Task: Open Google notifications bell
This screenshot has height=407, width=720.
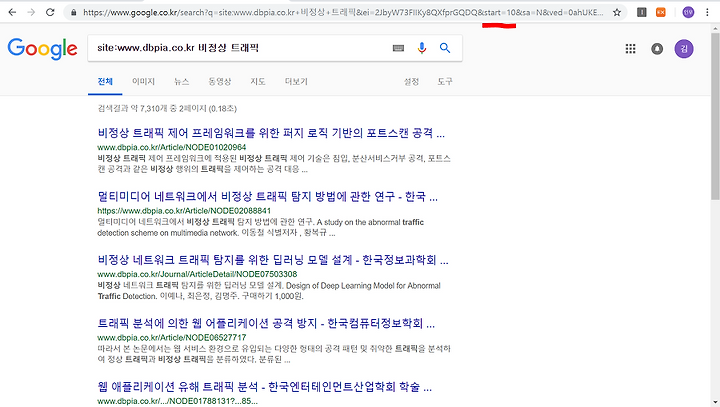Action: point(657,49)
